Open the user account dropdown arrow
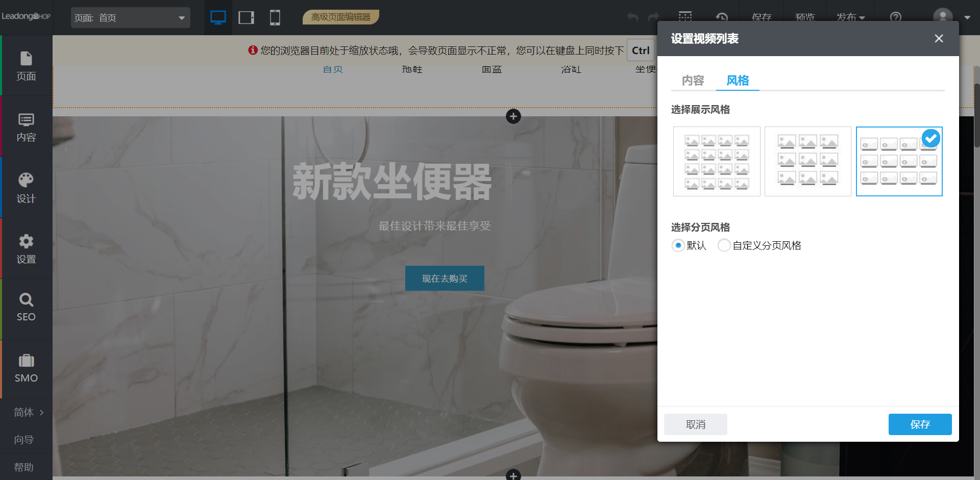The height and width of the screenshot is (480, 980). point(967,17)
